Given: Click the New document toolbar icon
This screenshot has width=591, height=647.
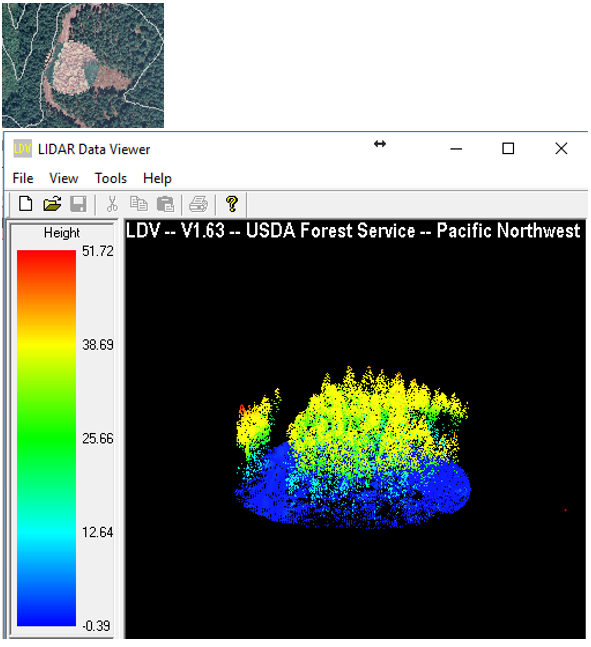Looking at the screenshot, I should tap(26, 204).
